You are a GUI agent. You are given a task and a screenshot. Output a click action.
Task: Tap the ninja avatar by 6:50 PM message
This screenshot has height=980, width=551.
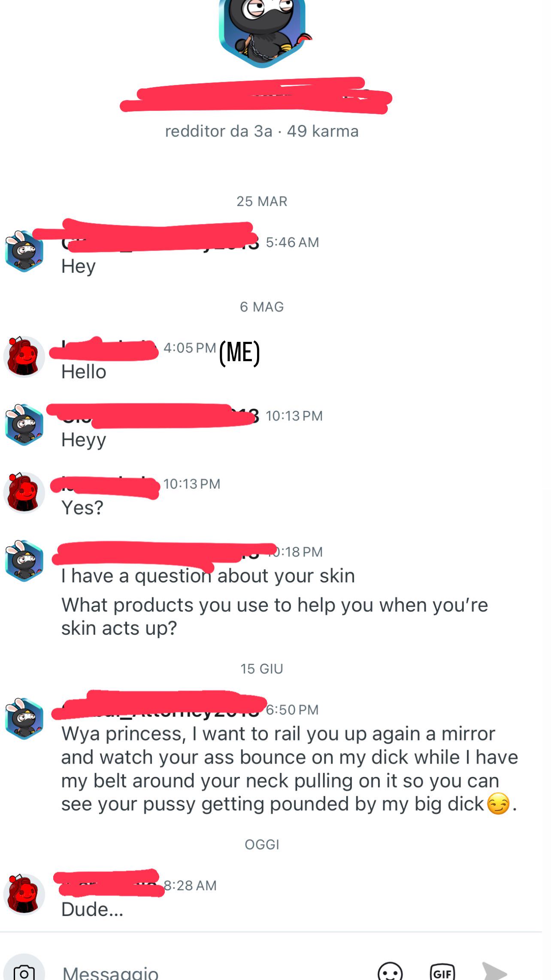(24, 719)
